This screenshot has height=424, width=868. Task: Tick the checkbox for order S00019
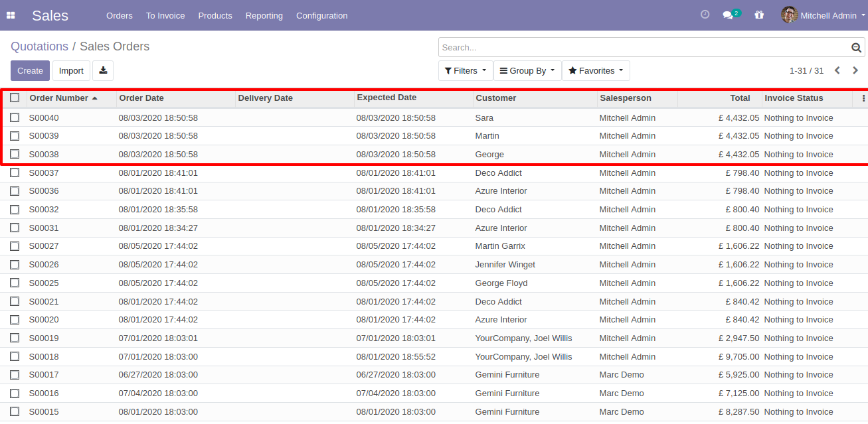(15, 338)
